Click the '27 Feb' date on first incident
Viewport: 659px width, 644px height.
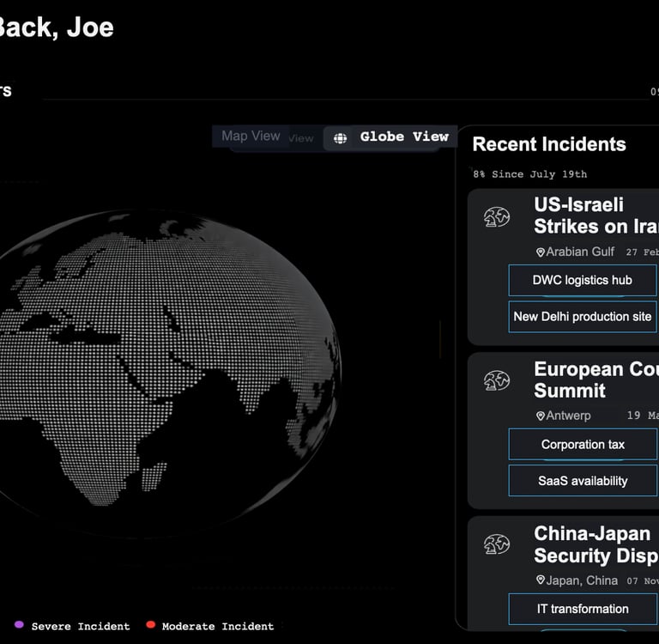click(x=642, y=252)
